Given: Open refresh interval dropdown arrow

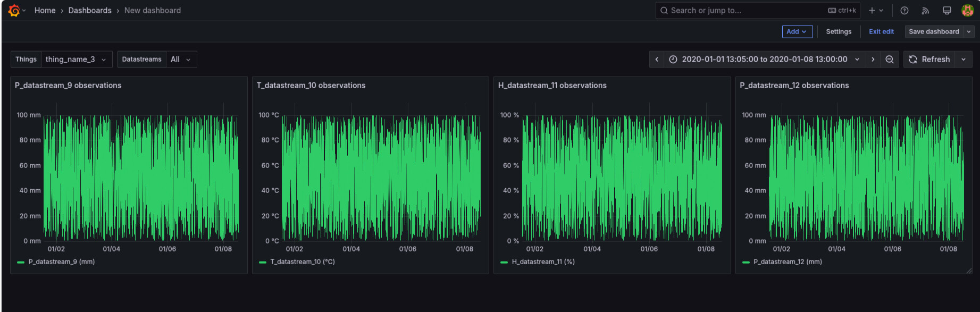Looking at the screenshot, I should [964, 60].
